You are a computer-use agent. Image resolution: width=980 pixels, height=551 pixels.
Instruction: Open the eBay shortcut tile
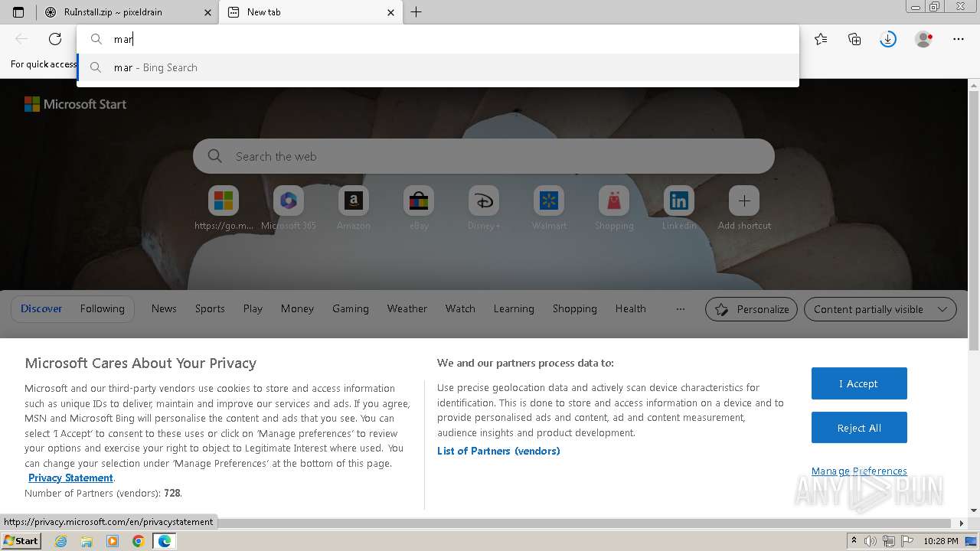(x=419, y=207)
